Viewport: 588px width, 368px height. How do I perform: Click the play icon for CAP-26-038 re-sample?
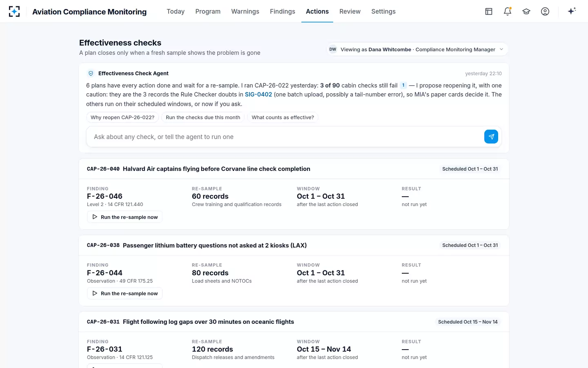(x=95, y=293)
